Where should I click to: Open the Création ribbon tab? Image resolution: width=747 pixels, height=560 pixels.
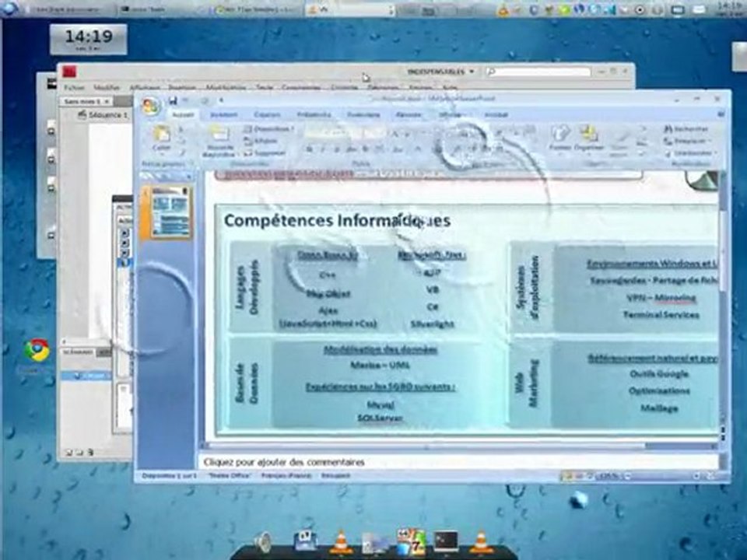(x=267, y=115)
